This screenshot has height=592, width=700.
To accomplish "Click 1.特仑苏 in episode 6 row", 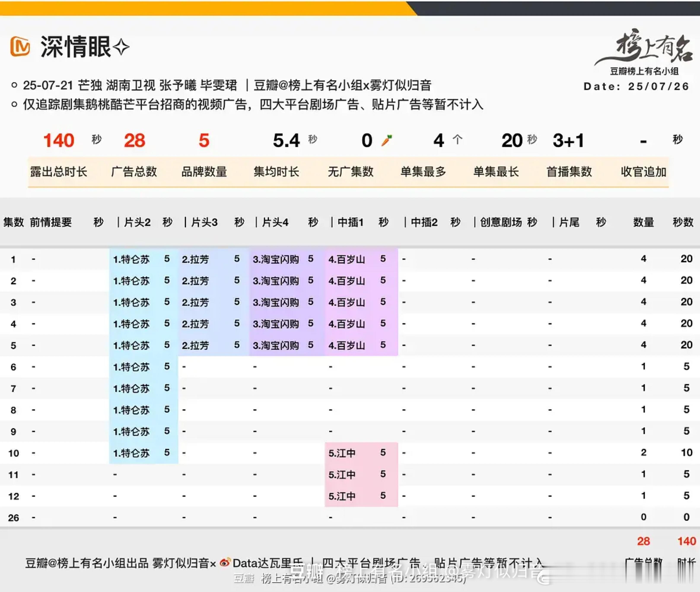I will [131, 366].
